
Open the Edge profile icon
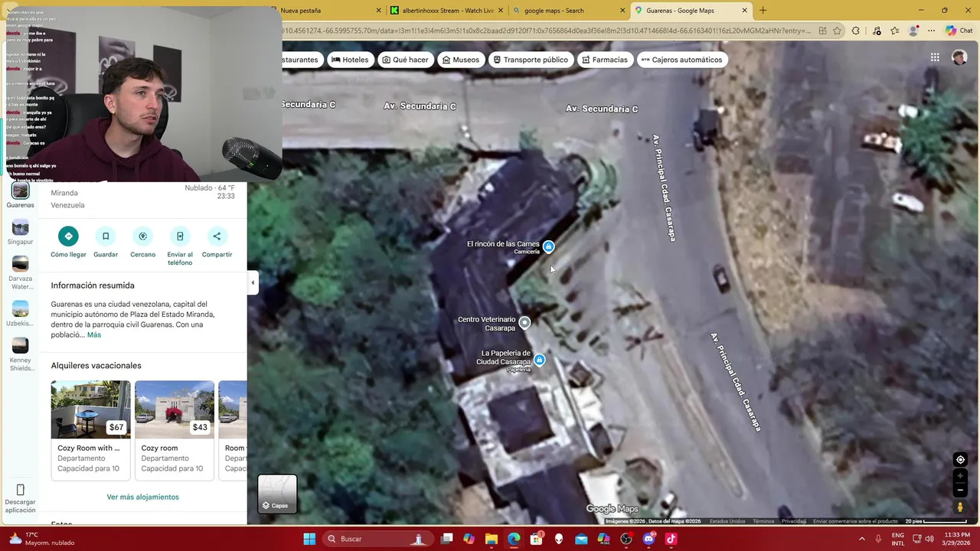(x=913, y=31)
